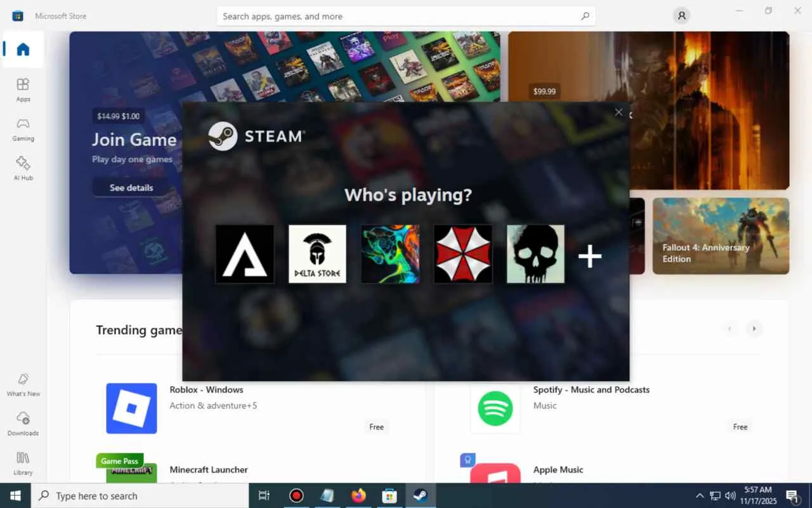The height and width of the screenshot is (508, 812).
Task: Open Roblox - Windows listing title
Action: tap(206, 389)
